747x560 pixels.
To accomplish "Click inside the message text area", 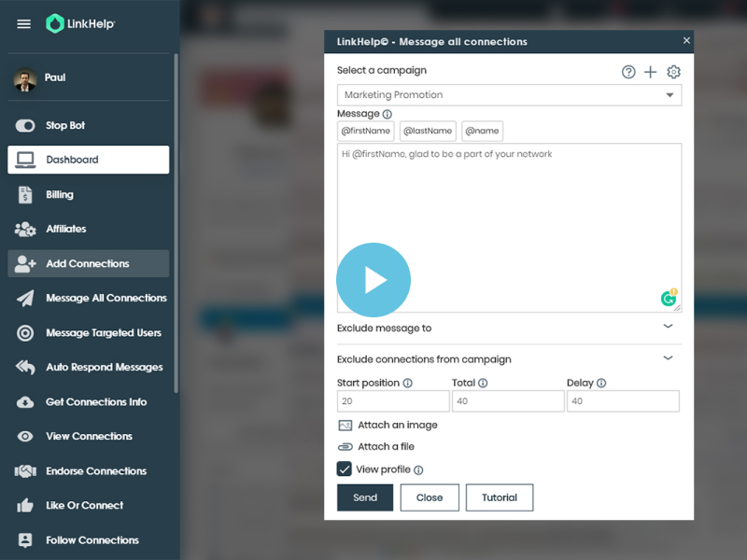I will point(509,228).
